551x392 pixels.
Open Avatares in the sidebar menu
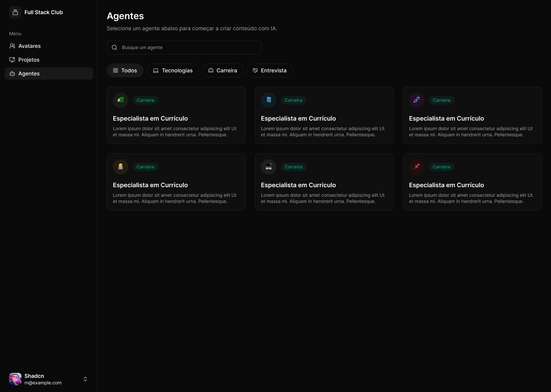pos(29,46)
